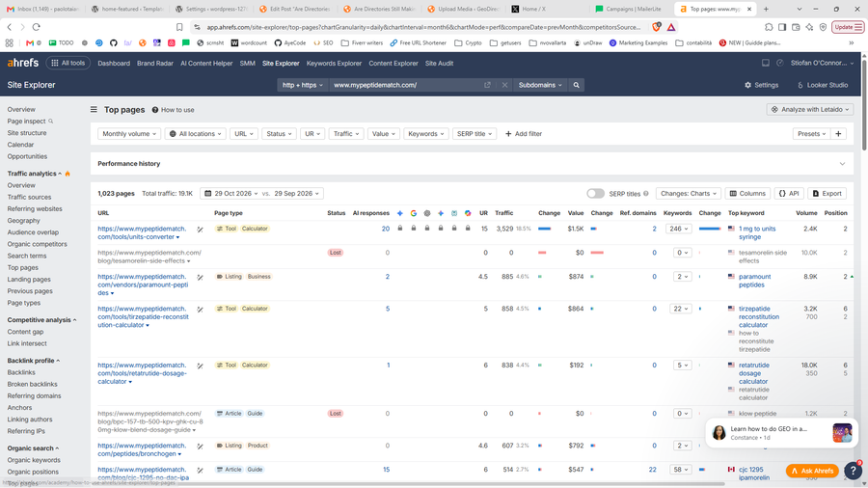
Task: Collapse the sidebar using hamburger icon
Action: 94,110
